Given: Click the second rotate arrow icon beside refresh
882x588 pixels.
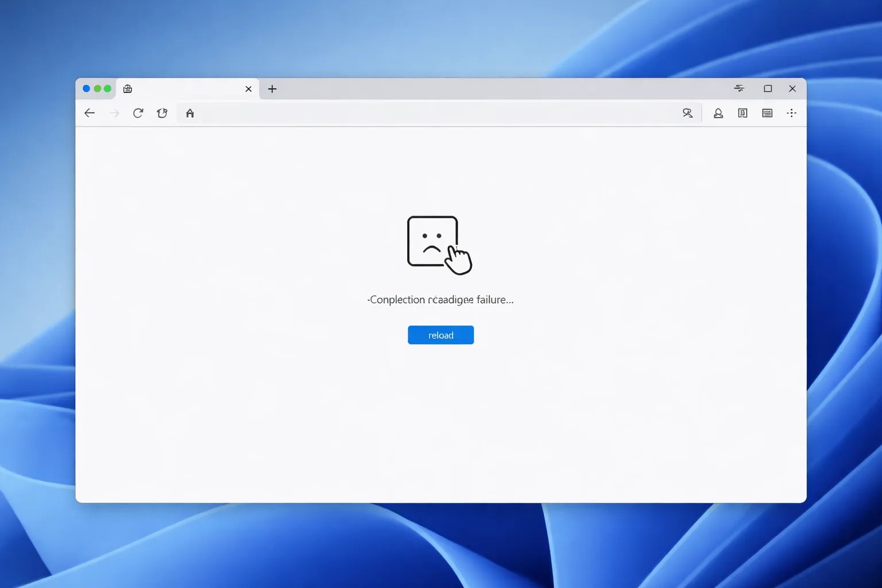Looking at the screenshot, I should click(162, 113).
